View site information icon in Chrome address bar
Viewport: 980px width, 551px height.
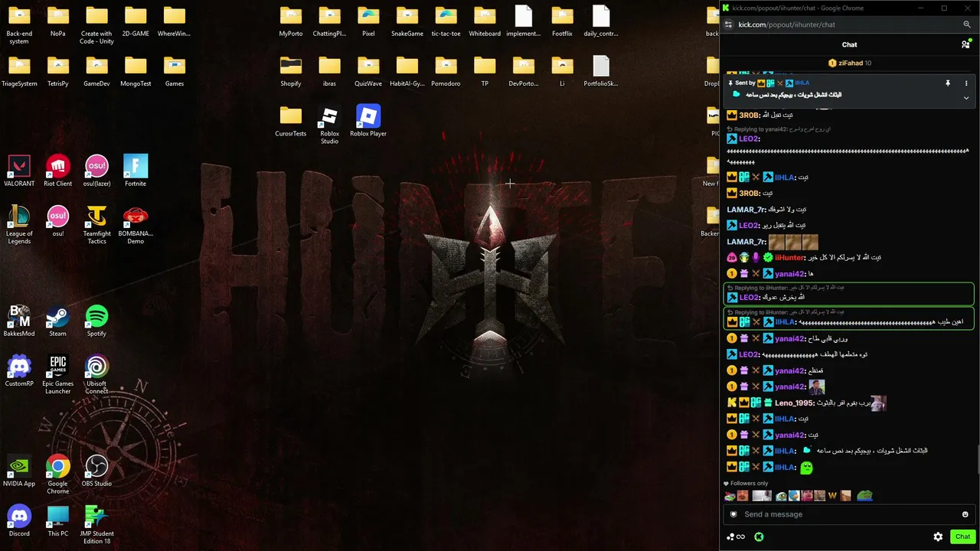point(728,24)
